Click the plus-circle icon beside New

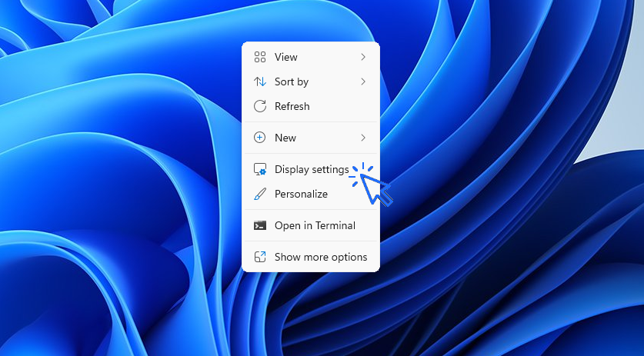coord(260,138)
